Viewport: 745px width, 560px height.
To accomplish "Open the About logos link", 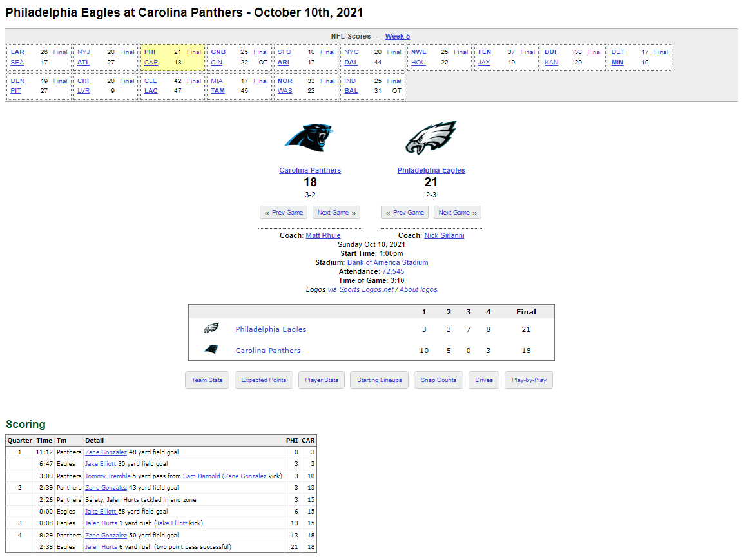I will pyautogui.click(x=418, y=289).
